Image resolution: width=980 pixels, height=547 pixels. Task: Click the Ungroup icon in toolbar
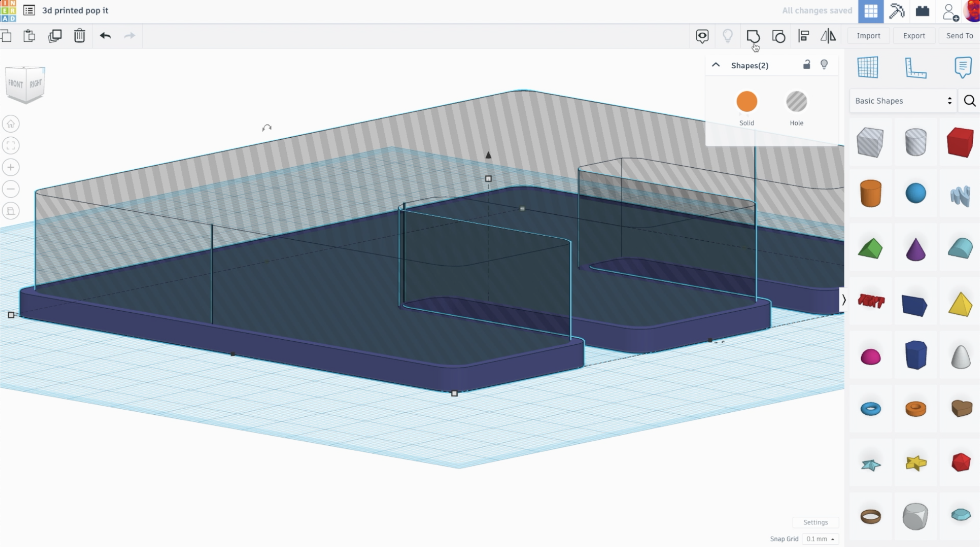coord(778,36)
